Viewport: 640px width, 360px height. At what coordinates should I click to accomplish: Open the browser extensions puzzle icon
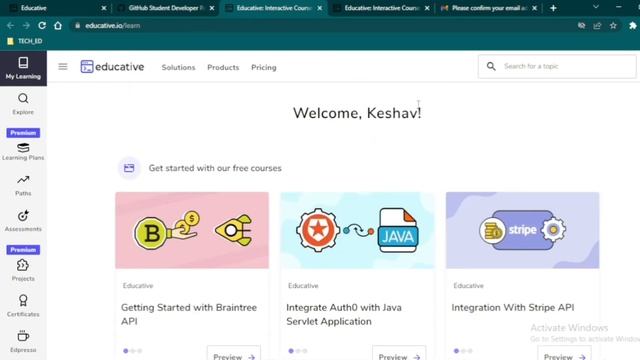(633, 25)
